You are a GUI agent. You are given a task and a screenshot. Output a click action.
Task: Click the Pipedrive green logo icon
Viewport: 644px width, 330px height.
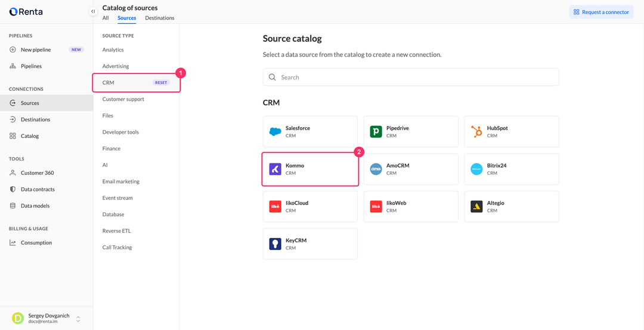pyautogui.click(x=376, y=131)
